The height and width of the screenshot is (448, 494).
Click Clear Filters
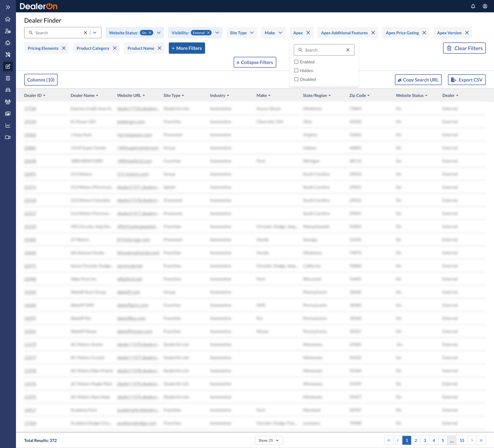(464, 48)
